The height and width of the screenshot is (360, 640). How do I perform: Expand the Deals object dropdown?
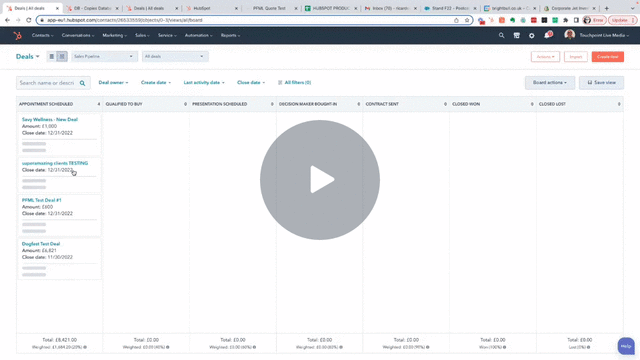[x=28, y=56]
